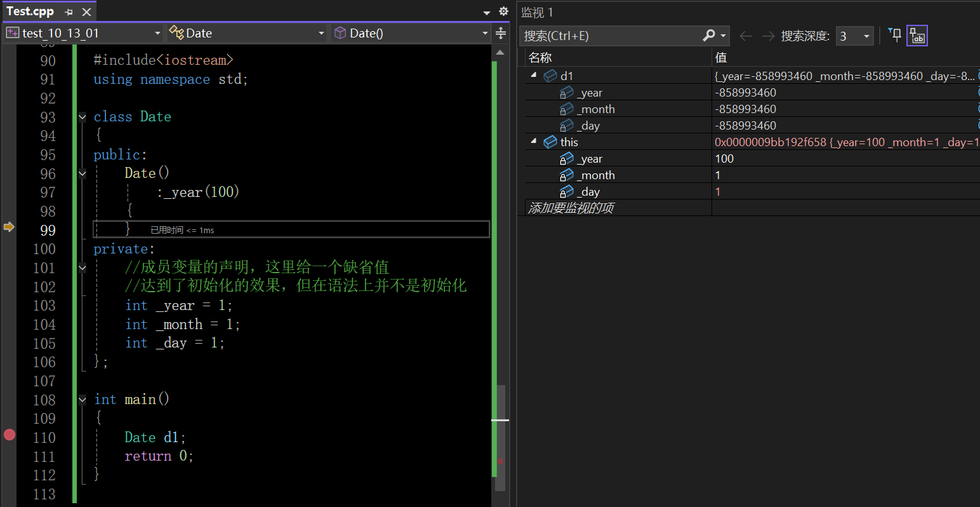Collapse the Date() constructor block

click(83, 173)
